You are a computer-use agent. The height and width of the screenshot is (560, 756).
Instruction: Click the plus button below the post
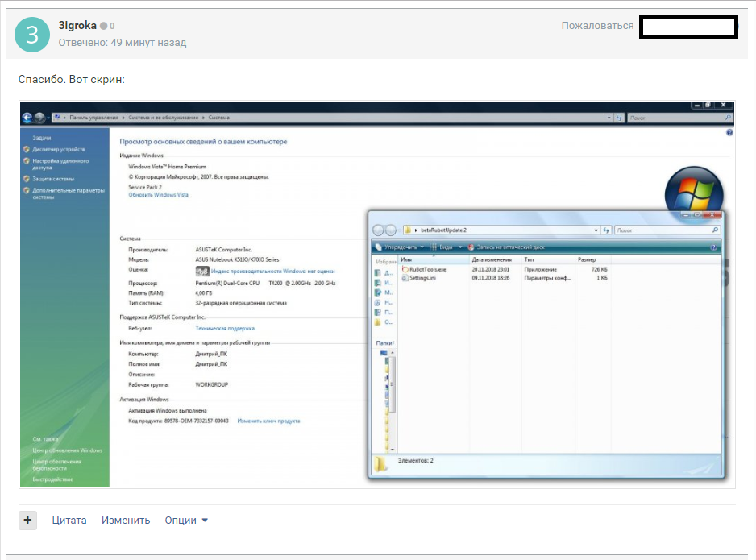28,521
